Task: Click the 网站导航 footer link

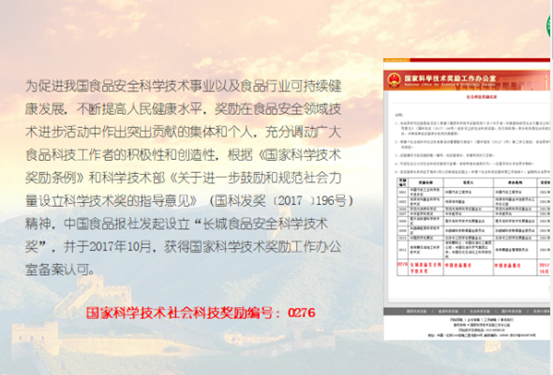Action: 456,320
